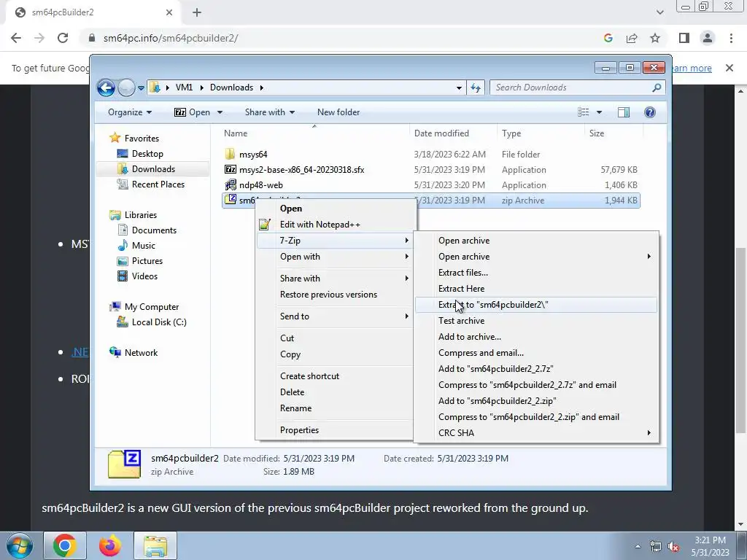Open a new Chrome tab
This screenshot has width=747, height=560.
pos(197,13)
